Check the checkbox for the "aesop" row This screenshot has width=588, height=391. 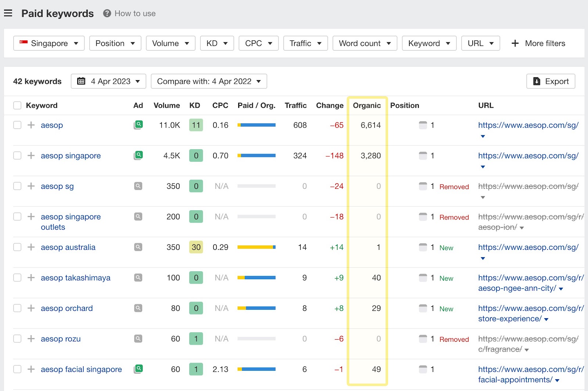17,125
